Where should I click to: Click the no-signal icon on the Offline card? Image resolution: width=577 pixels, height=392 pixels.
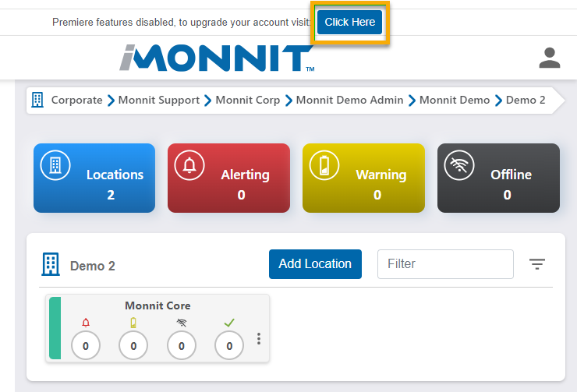459,165
